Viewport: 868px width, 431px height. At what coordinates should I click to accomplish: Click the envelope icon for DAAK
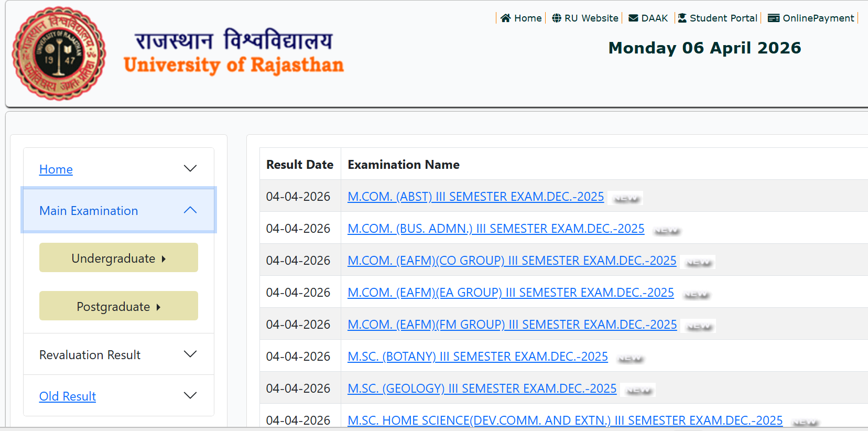coord(633,18)
